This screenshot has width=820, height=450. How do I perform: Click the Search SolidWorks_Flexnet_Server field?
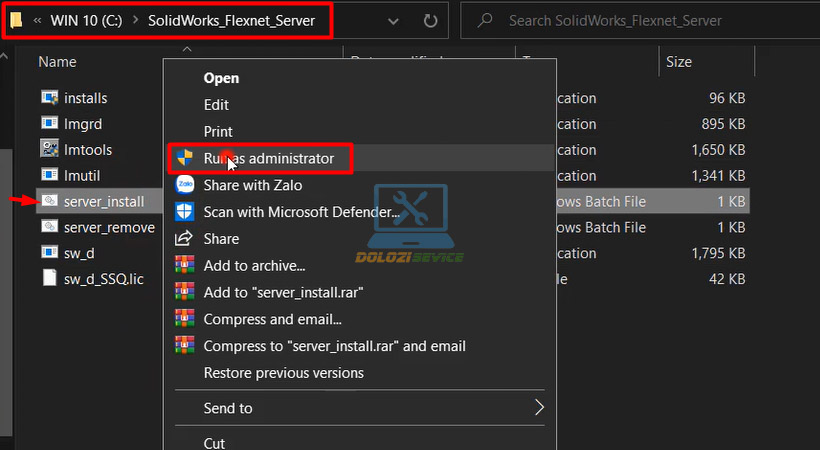pyautogui.click(x=640, y=21)
